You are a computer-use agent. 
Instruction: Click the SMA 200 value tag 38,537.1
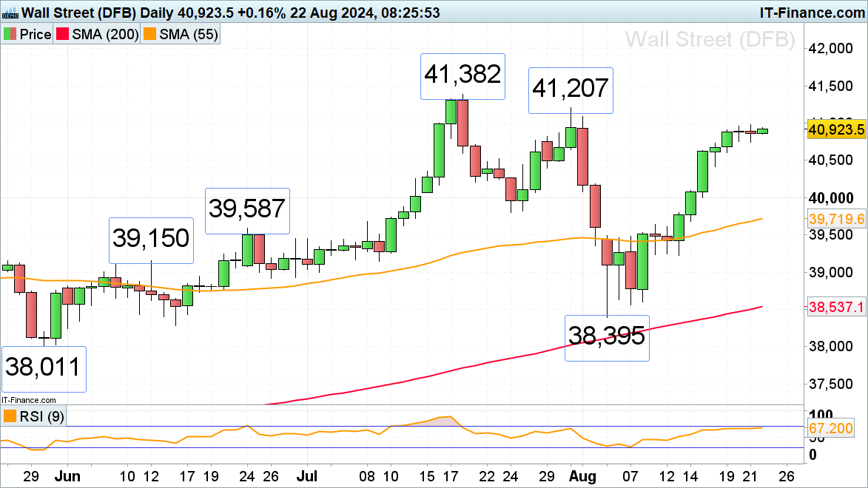836,307
